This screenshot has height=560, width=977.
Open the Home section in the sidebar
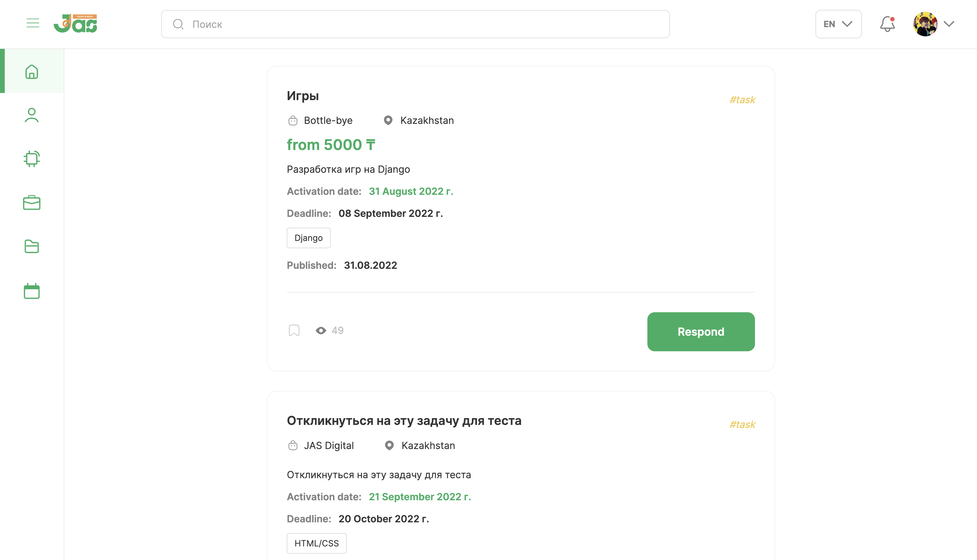[32, 71]
